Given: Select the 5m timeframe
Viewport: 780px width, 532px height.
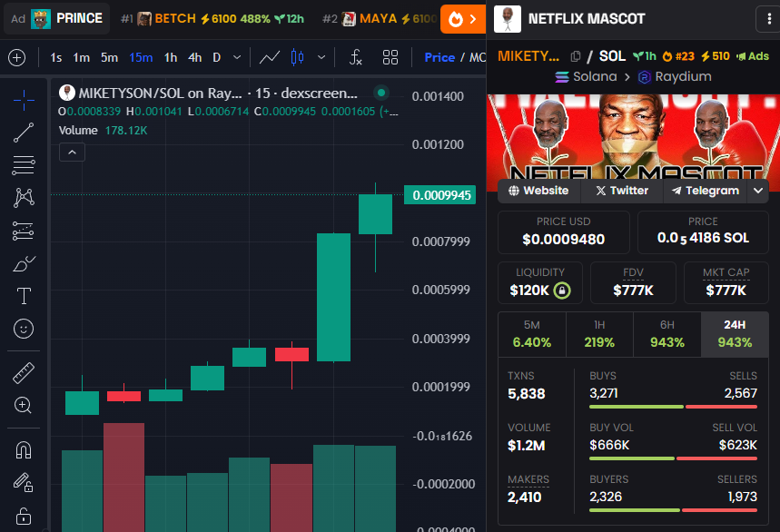Looking at the screenshot, I should point(110,58).
